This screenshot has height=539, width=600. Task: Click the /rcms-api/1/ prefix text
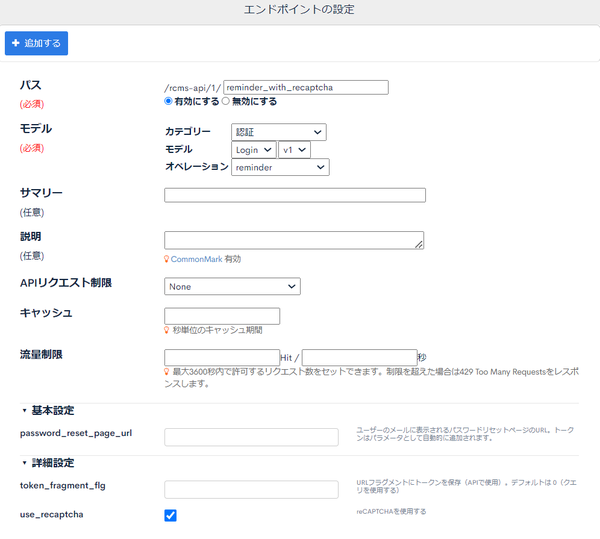[193, 88]
